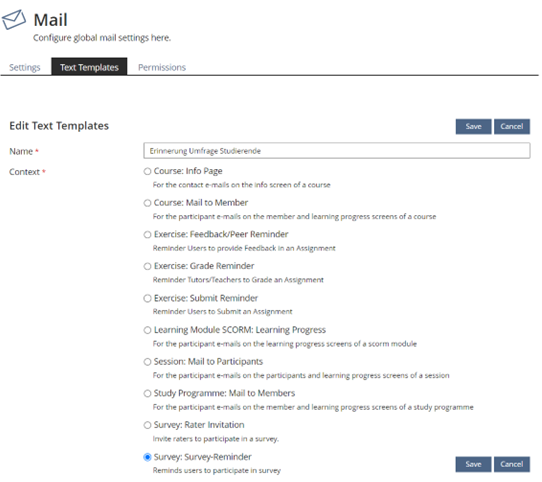Choose Exercise: Grade Reminder radio
Screen dimensions: 542x482
pyautogui.click(x=148, y=266)
